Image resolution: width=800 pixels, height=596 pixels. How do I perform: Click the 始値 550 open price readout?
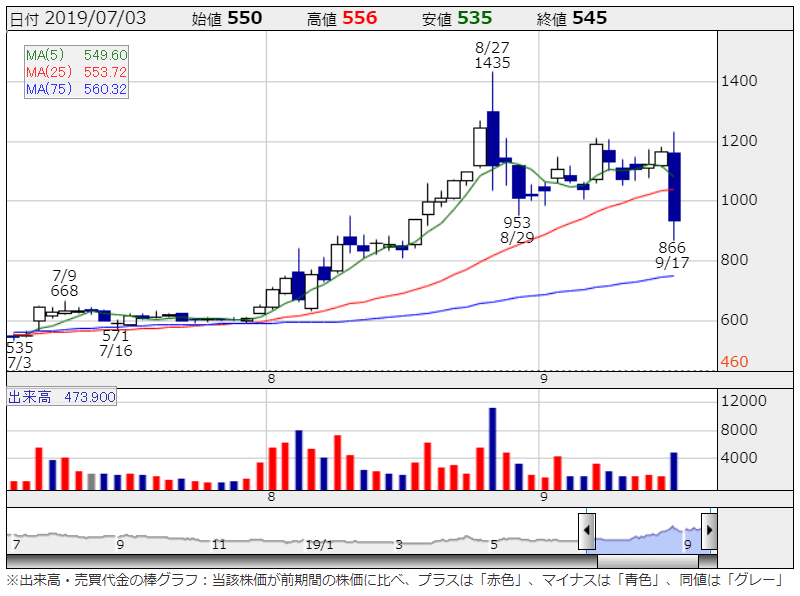pos(227,18)
